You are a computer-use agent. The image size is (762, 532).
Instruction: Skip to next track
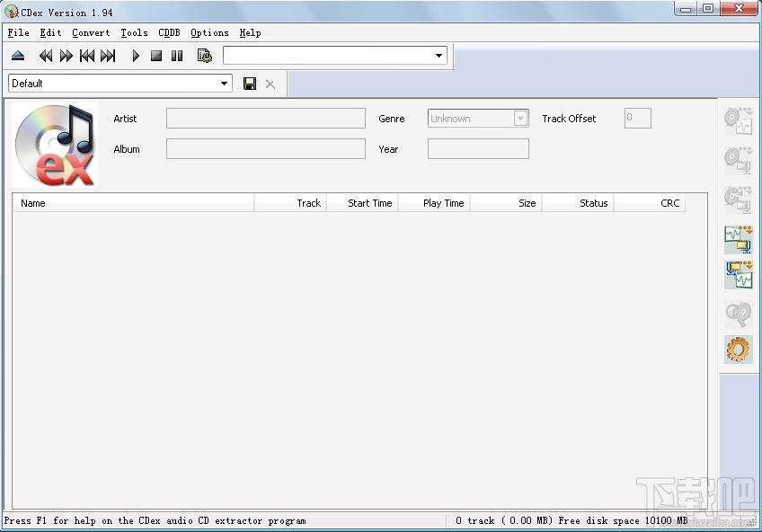[x=108, y=56]
